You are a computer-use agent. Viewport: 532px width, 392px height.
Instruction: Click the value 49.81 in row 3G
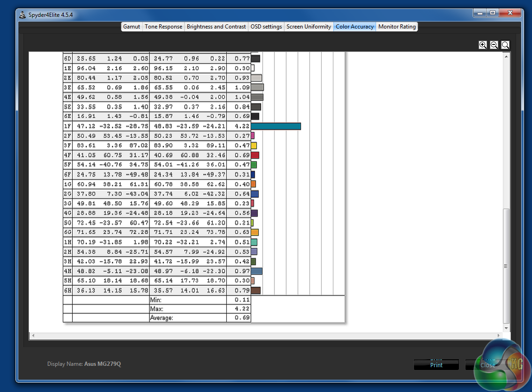coord(86,203)
